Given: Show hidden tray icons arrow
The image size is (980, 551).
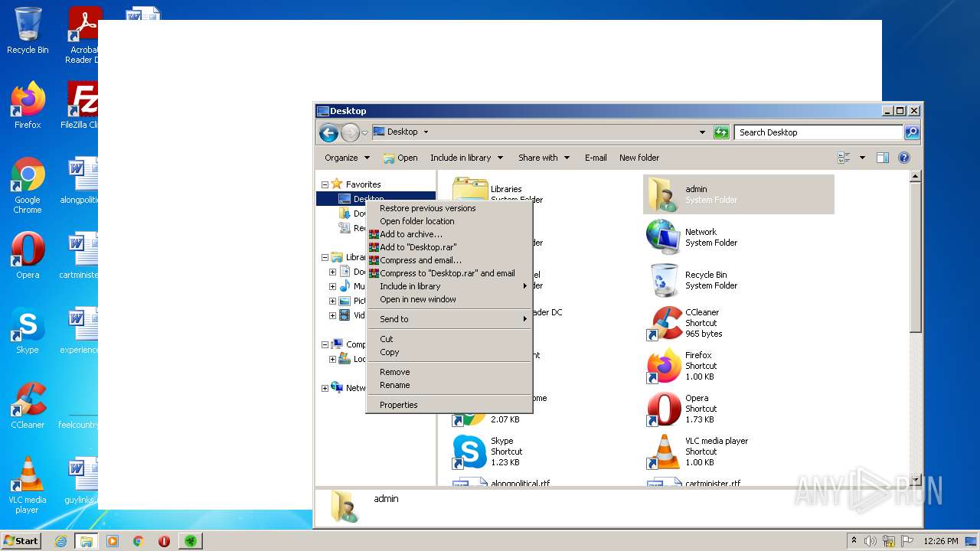Looking at the screenshot, I should pos(854,541).
